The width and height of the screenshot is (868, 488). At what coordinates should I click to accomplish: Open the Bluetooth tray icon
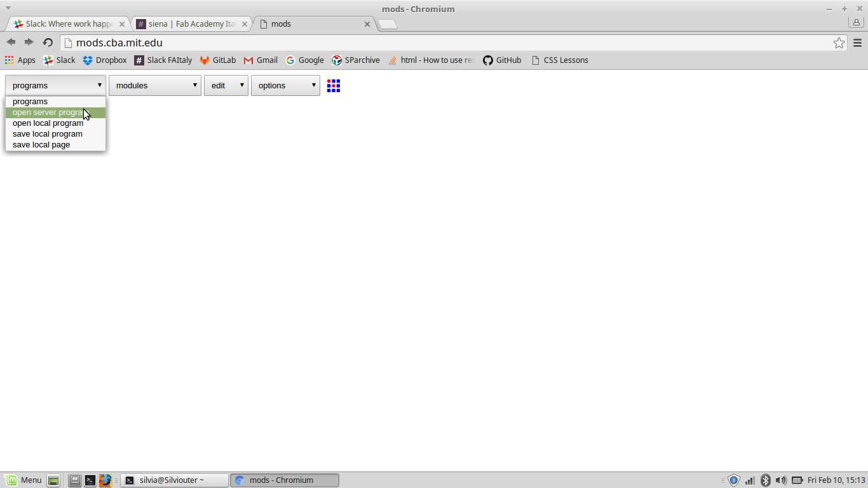(x=766, y=480)
